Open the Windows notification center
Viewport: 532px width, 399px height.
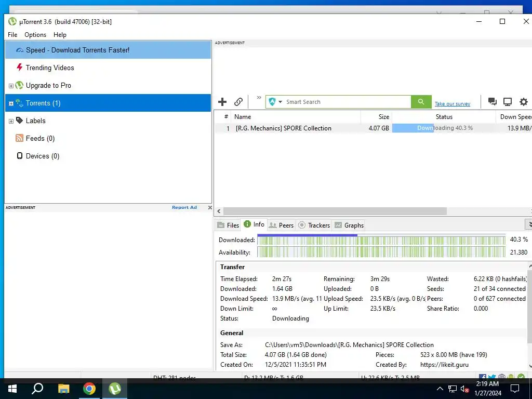[515, 389]
